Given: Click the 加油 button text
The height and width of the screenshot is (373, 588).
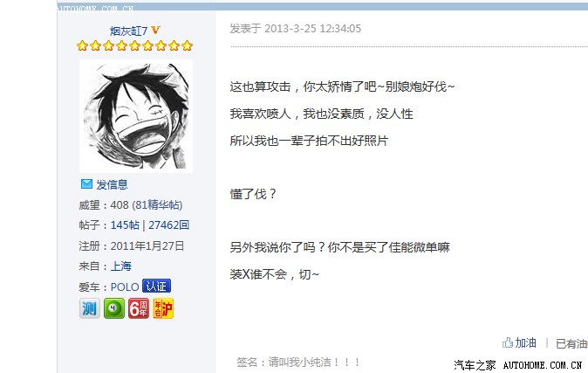Looking at the screenshot, I should coord(525,342).
